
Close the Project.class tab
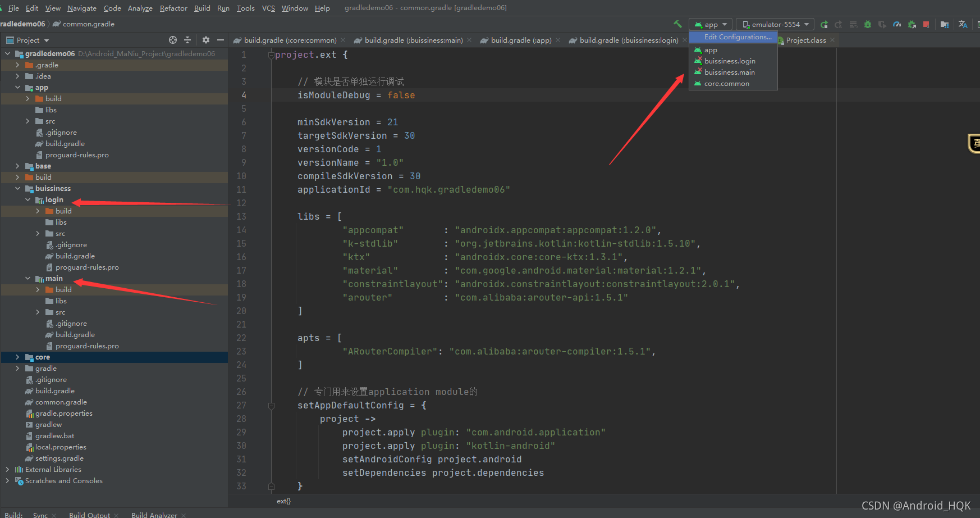point(832,40)
